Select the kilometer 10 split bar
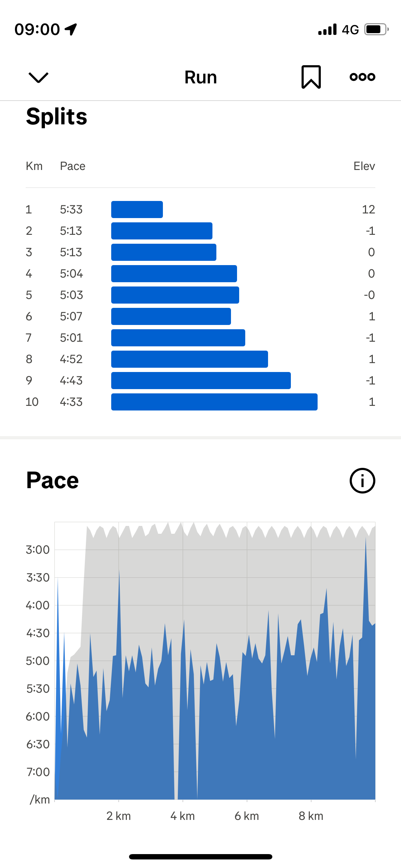This screenshot has width=401, height=868. (214, 402)
